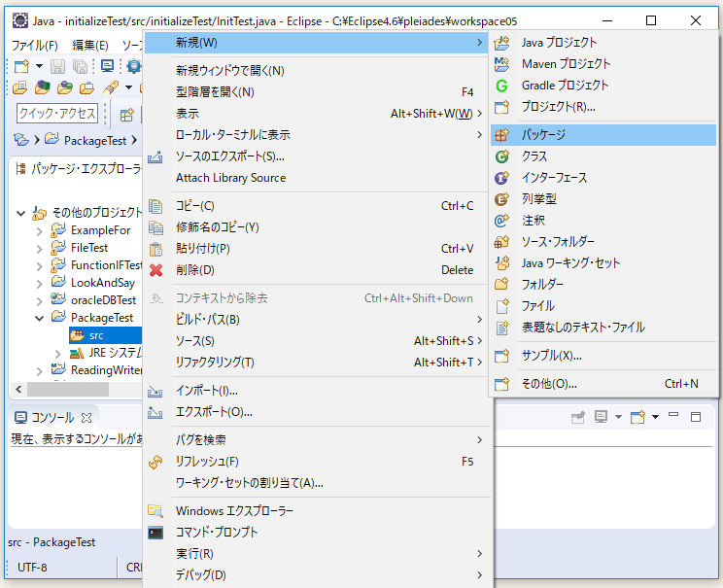The height and width of the screenshot is (588, 723).
Task: Click the 貼り付け(P) clipboard icon
Action: (x=155, y=249)
